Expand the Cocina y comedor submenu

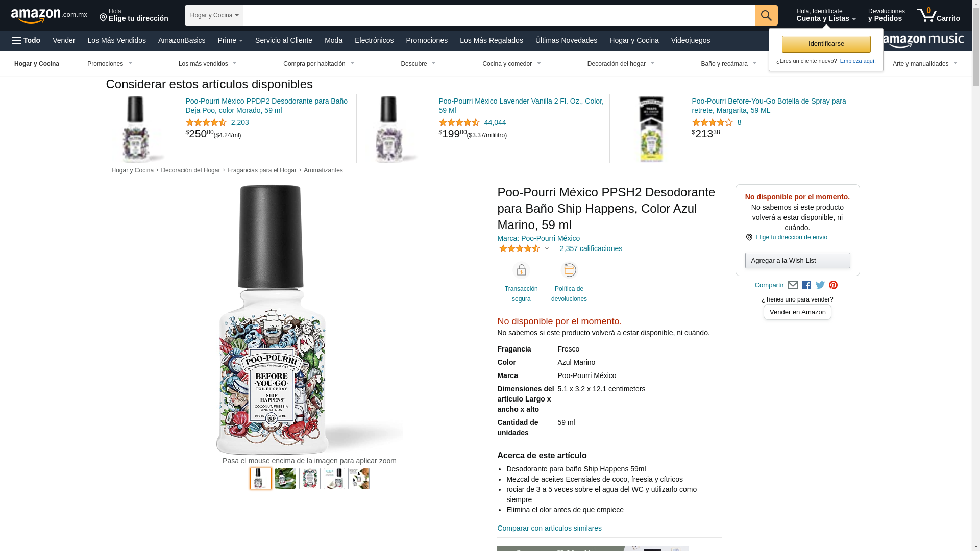pyautogui.click(x=511, y=64)
